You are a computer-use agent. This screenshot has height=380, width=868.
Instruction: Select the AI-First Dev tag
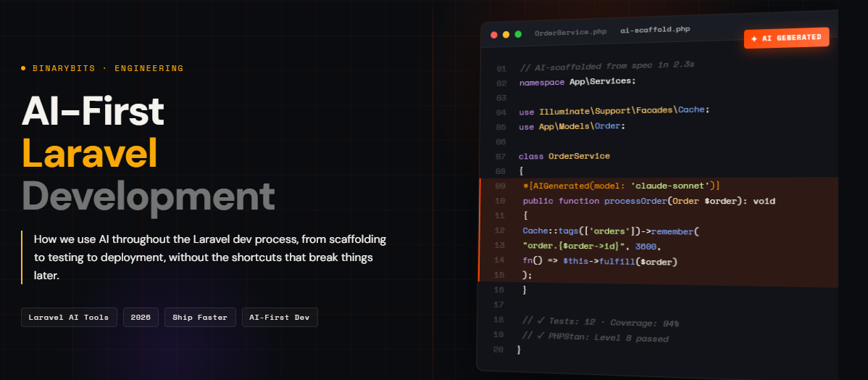280,318
